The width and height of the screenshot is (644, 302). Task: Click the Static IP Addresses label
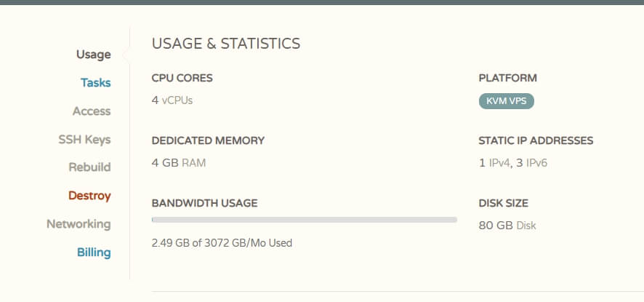click(x=535, y=140)
